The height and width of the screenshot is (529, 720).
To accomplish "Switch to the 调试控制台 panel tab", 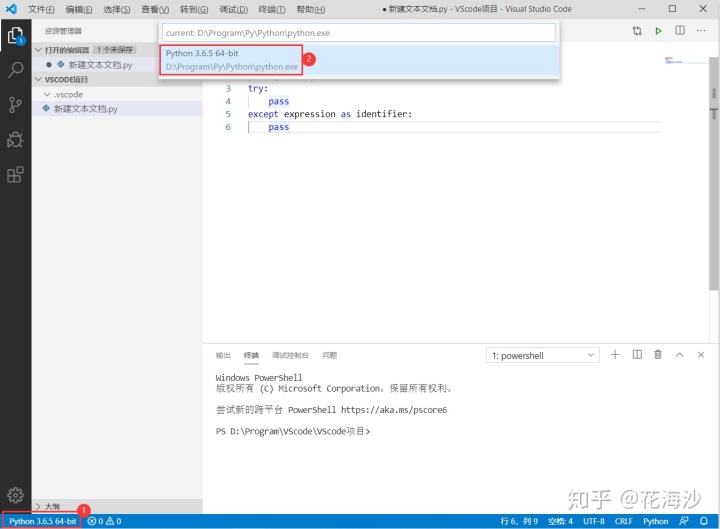I will (290, 355).
